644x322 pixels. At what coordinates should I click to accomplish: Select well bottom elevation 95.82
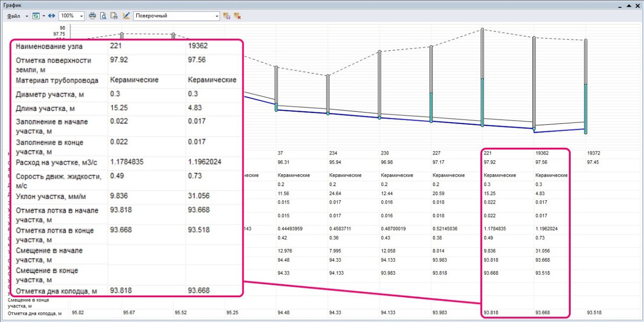78,313
